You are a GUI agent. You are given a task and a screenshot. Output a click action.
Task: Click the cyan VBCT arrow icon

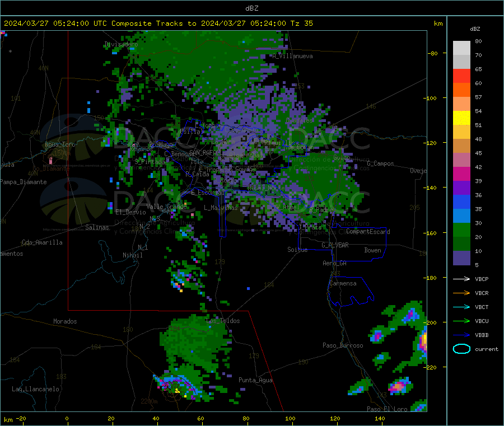[x=461, y=307]
